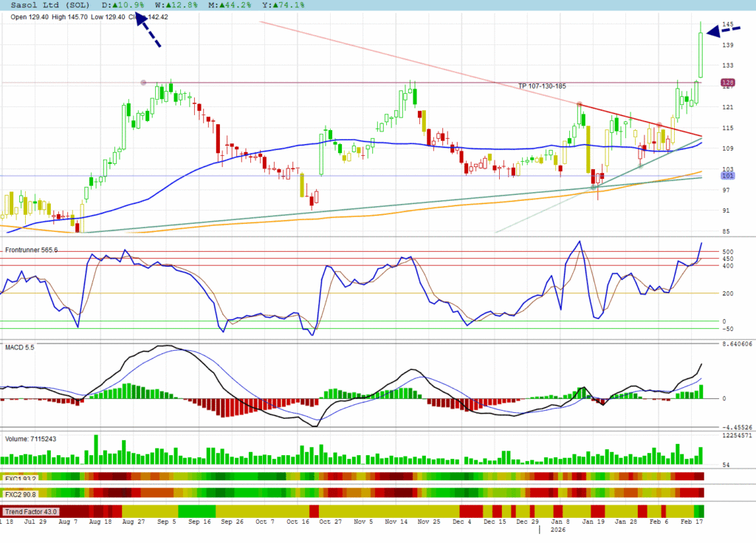Click the Sasol Ltd (SOL) chart title
This screenshot has height=543, width=756.
click(x=46, y=5)
